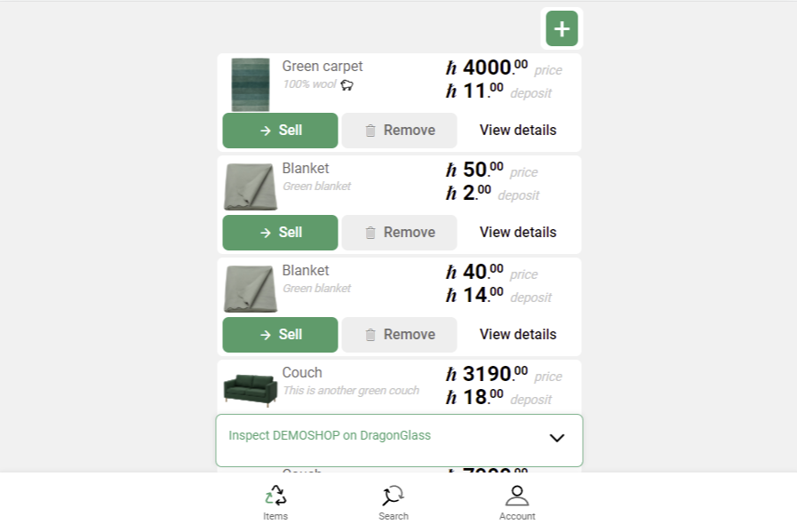
Task: Click the sheep icon beside 100% wool
Action: [x=347, y=85]
